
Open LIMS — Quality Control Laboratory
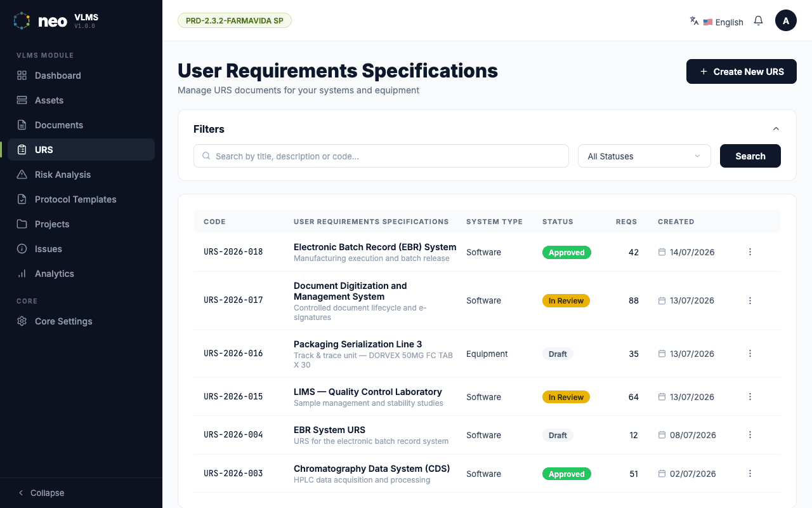tap(368, 392)
